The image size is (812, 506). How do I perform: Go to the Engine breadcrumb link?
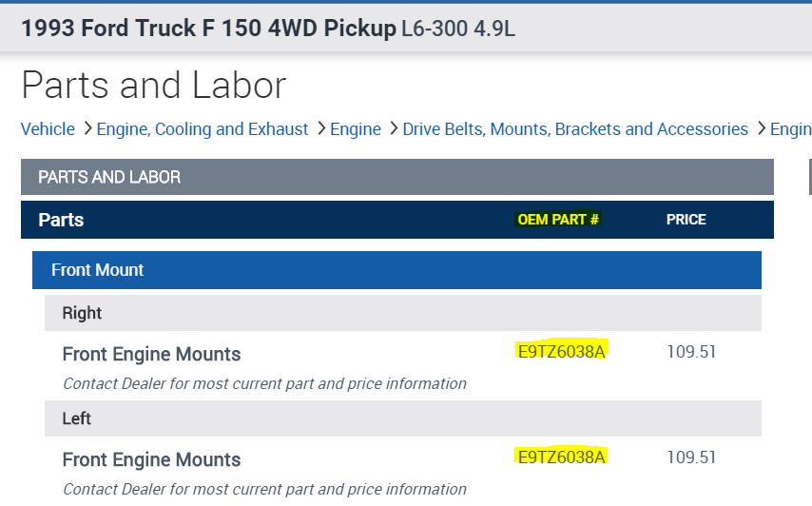356,128
